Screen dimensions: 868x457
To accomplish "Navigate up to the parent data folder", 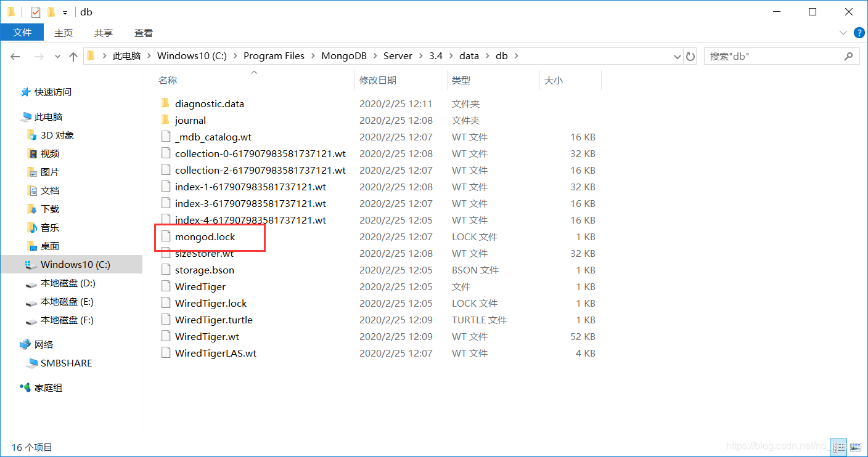I will (73, 56).
